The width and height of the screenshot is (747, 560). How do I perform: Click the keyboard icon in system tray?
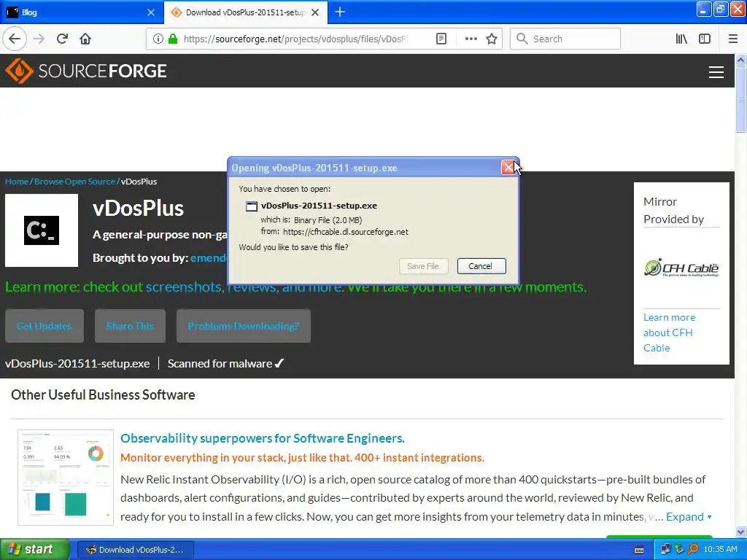(x=639, y=550)
